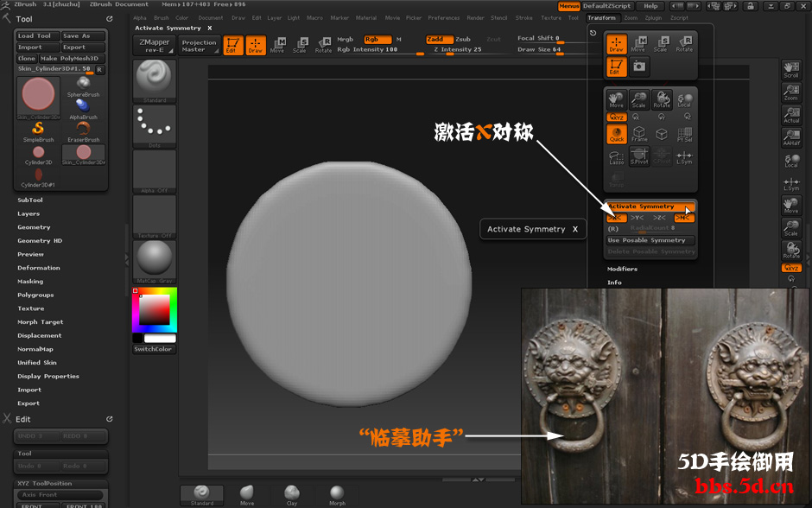Enable the M material channel button
Image resolution: width=812 pixels, height=508 pixels.
point(399,40)
